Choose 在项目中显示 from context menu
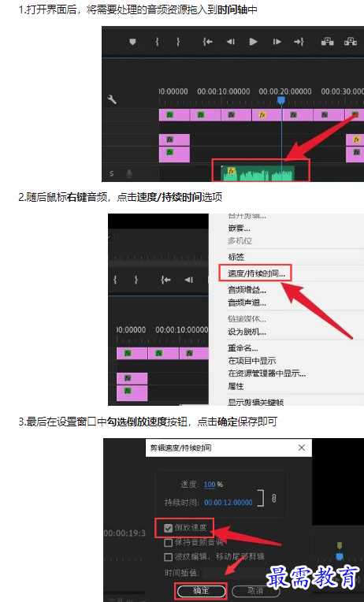Screen dimensions: 364x602 pyautogui.click(x=252, y=361)
